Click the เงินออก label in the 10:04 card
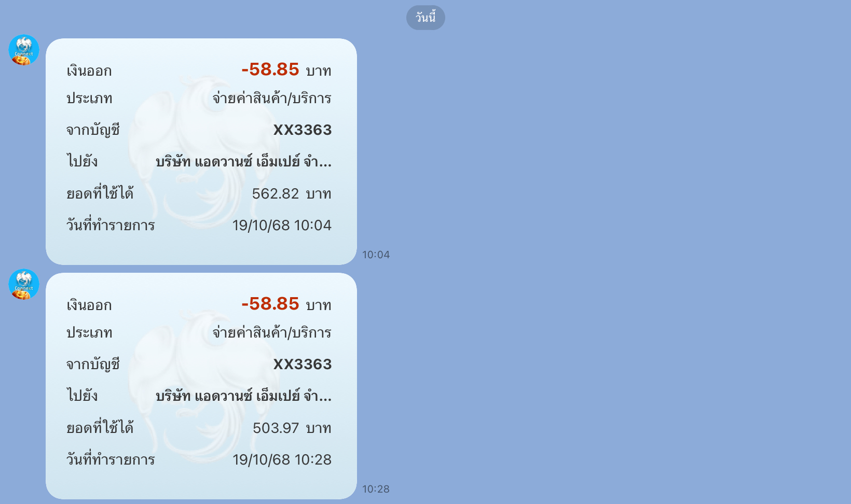851x504 pixels. (x=89, y=71)
